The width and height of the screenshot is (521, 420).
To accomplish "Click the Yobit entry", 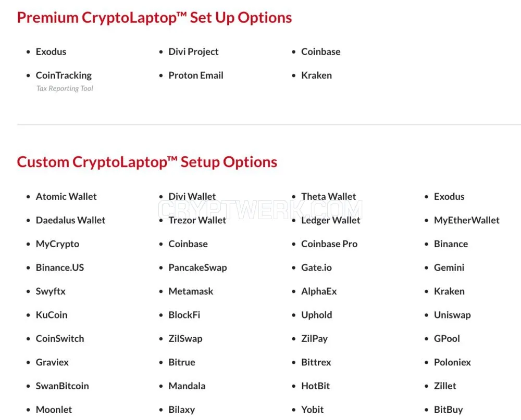I will point(312,410).
